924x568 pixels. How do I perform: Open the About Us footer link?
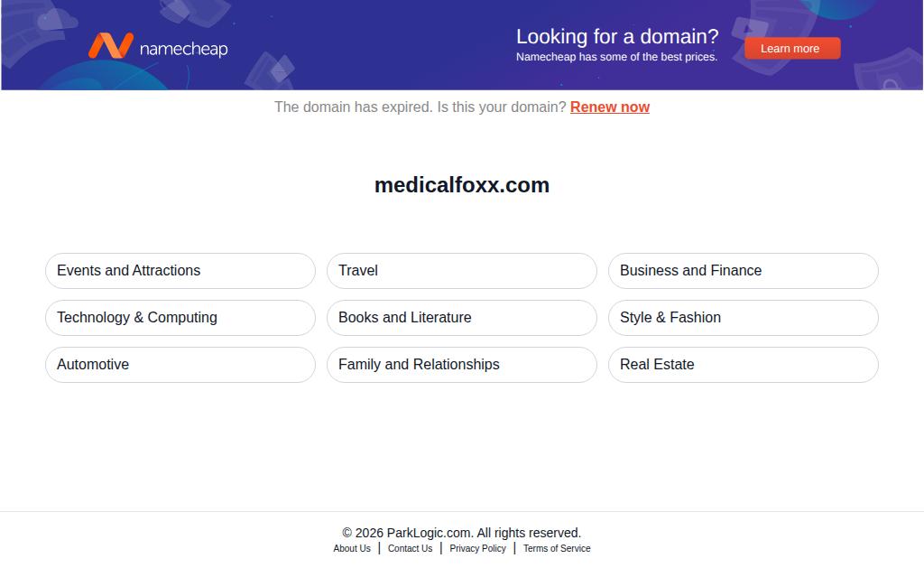352,548
